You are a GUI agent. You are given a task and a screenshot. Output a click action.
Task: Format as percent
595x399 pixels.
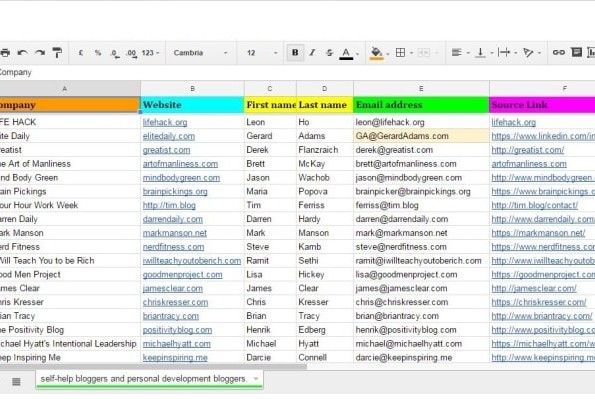98,53
